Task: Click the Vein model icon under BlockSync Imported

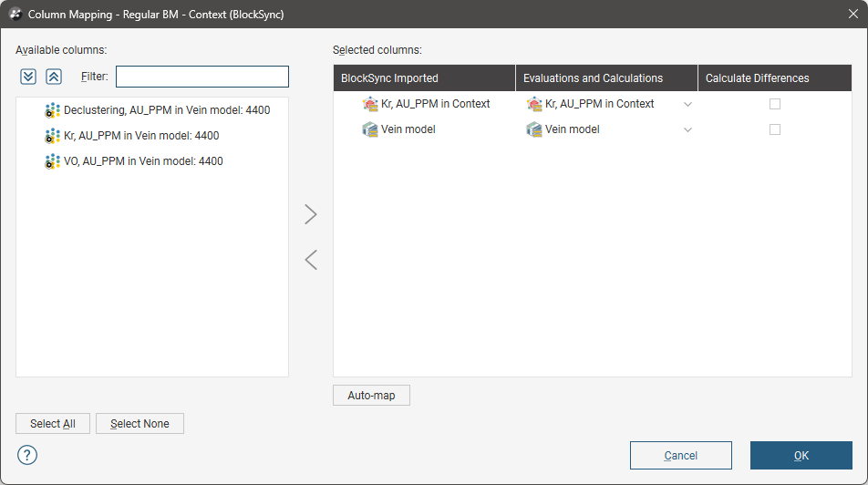Action: (370, 129)
